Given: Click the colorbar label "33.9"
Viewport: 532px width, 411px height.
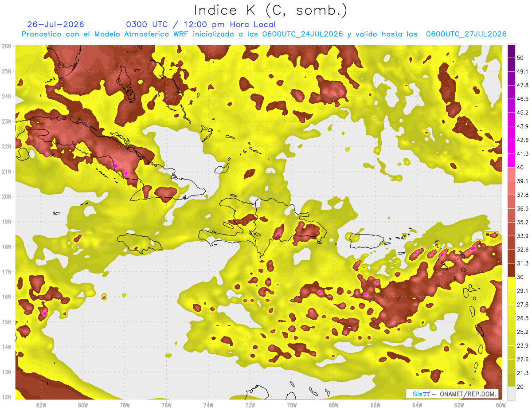Looking at the screenshot, I should click(x=523, y=236).
